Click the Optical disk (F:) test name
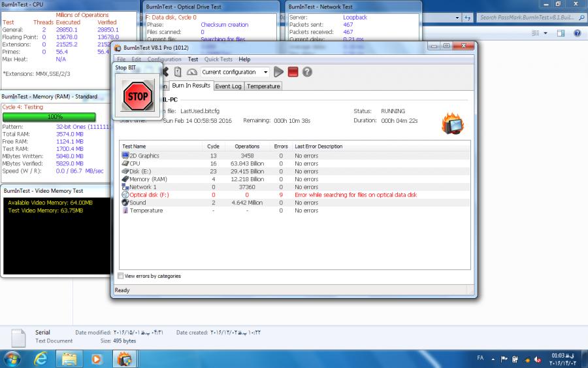Viewport: 588px width, 368px height. [x=149, y=195]
